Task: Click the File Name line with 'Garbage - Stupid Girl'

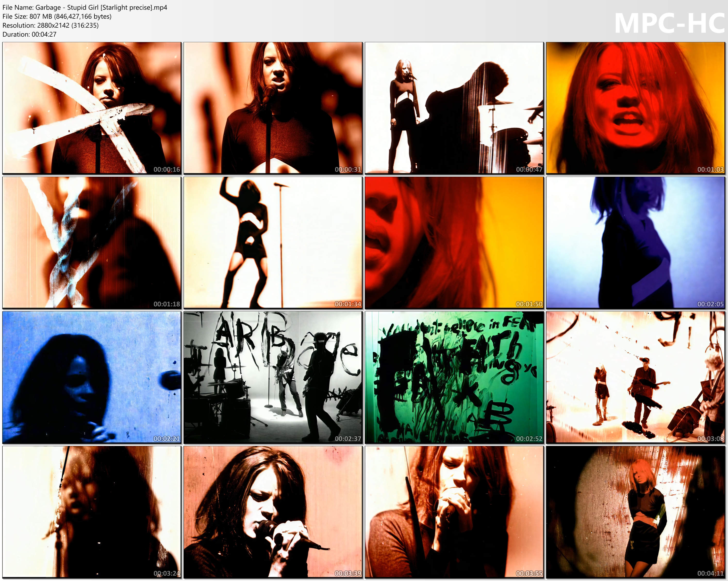Action: (85, 8)
